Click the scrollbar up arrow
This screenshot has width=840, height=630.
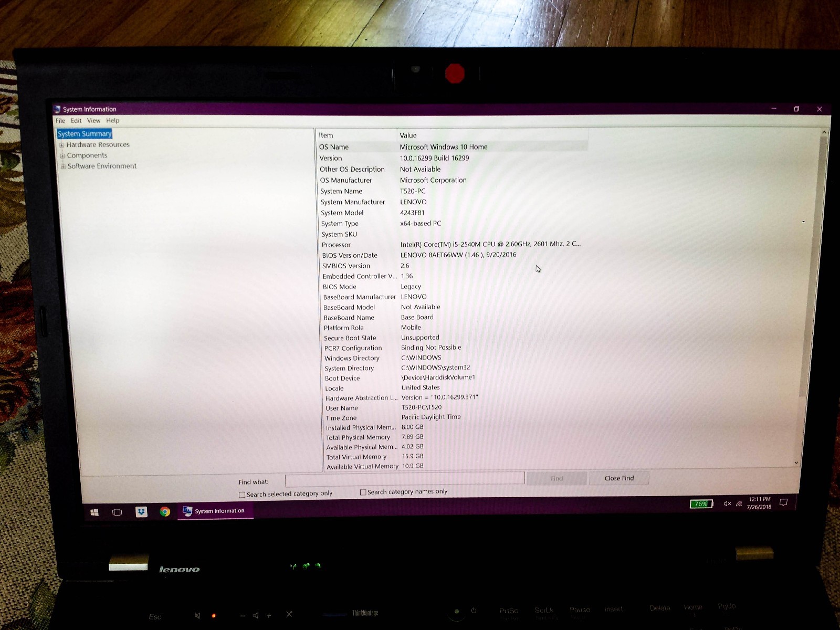coord(823,132)
